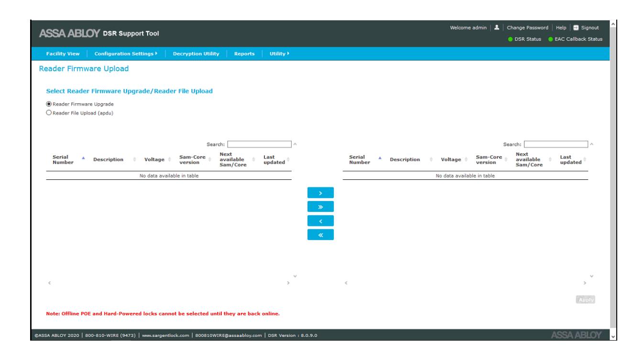Click www.sargentlock.com in footer
The height and width of the screenshot is (354, 644).
[x=165, y=334]
